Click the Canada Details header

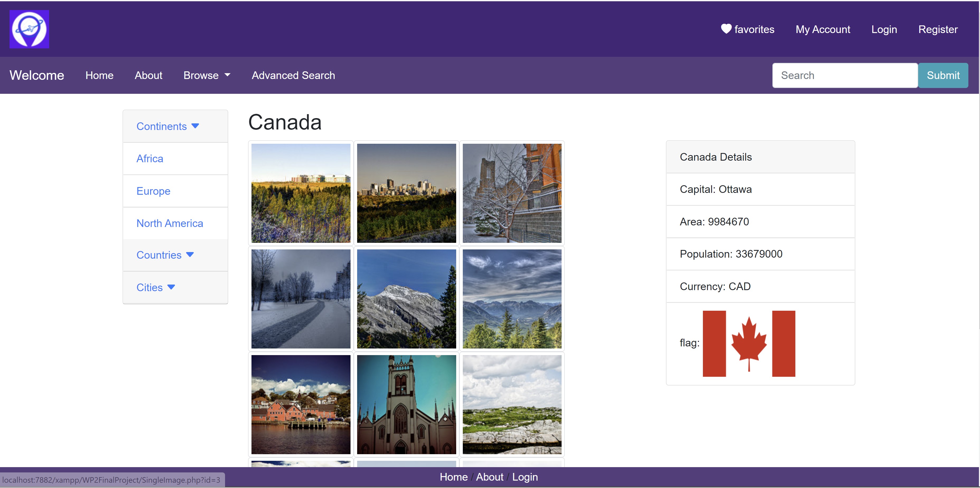(x=760, y=157)
